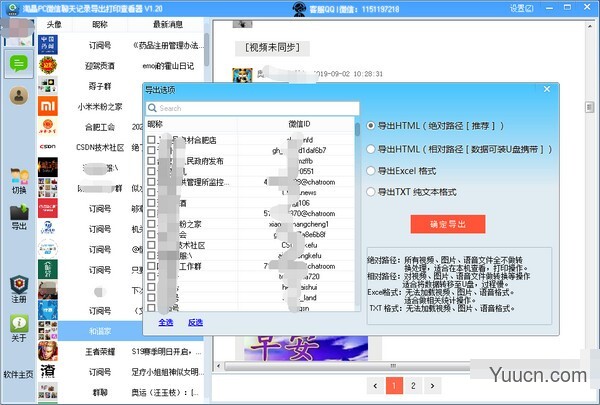Go to previous page with left arrow
Viewport: 600px width, 405px height.
tap(375, 385)
